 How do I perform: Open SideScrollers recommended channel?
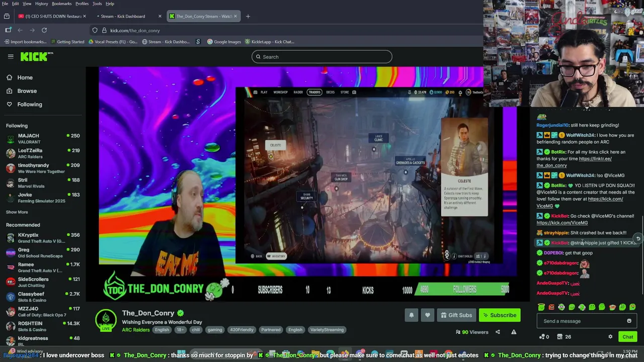point(43,282)
